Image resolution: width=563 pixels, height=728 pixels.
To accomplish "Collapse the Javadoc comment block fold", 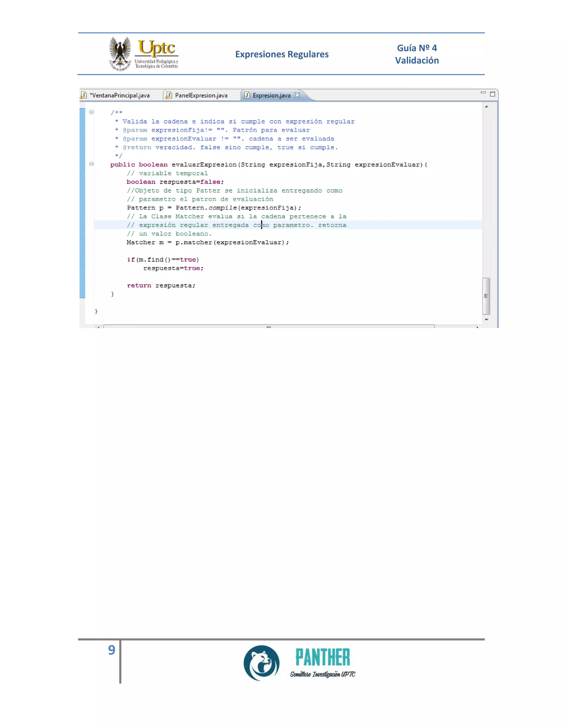I will coord(91,112).
